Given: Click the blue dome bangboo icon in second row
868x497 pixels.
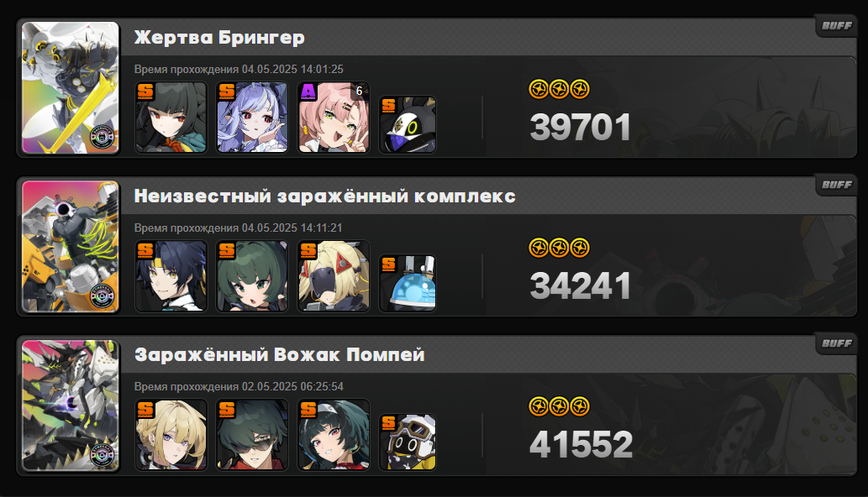Looking at the screenshot, I should [408, 283].
